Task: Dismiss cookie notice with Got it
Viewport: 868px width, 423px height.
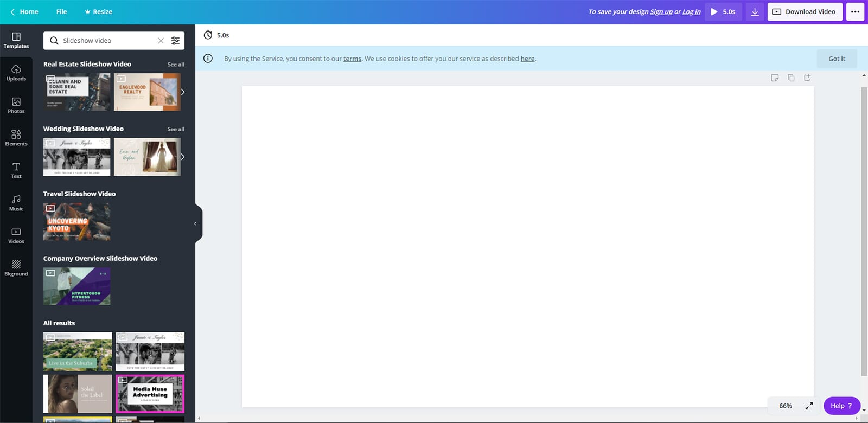Action: (x=837, y=59)
